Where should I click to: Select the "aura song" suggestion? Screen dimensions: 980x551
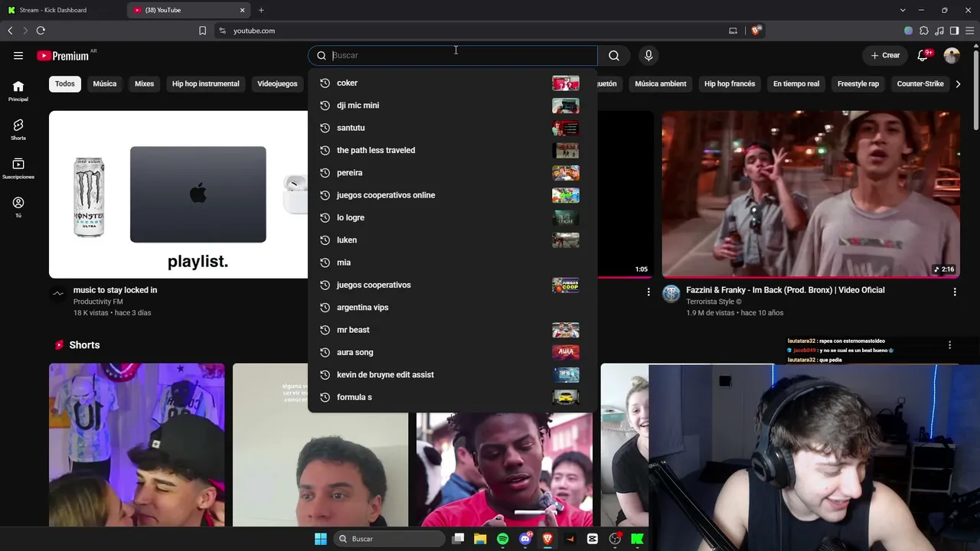pos(452,352)
